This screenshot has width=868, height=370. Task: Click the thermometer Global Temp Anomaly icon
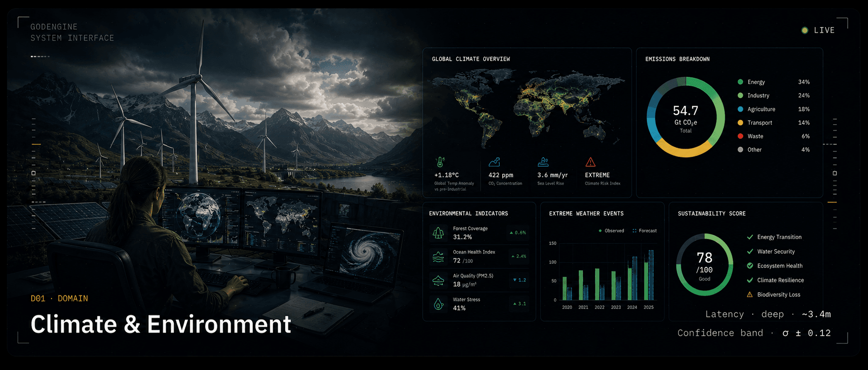coord(440,162)
